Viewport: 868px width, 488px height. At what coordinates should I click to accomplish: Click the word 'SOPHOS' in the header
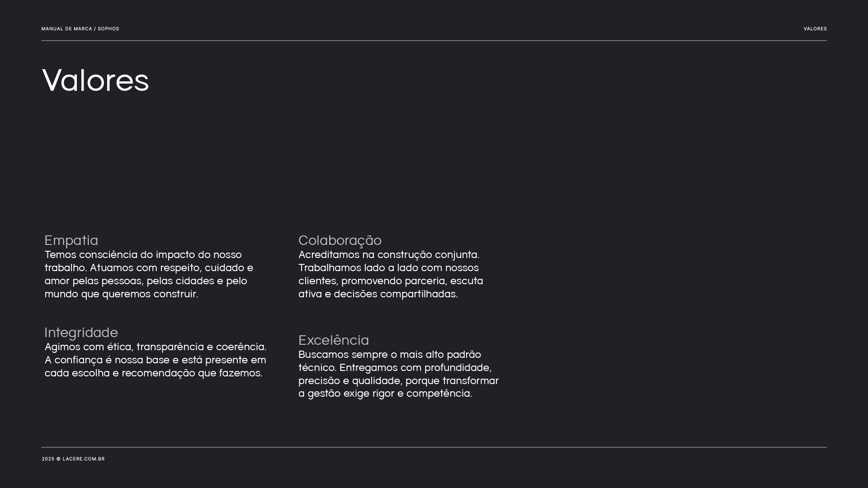(108, 29)
